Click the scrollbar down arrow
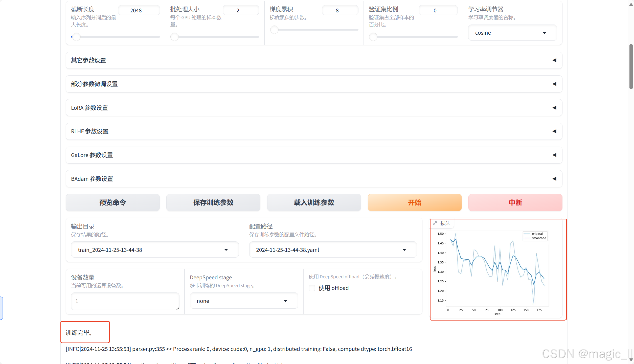This screenshot has width=634, height=364. coord(631,359)
